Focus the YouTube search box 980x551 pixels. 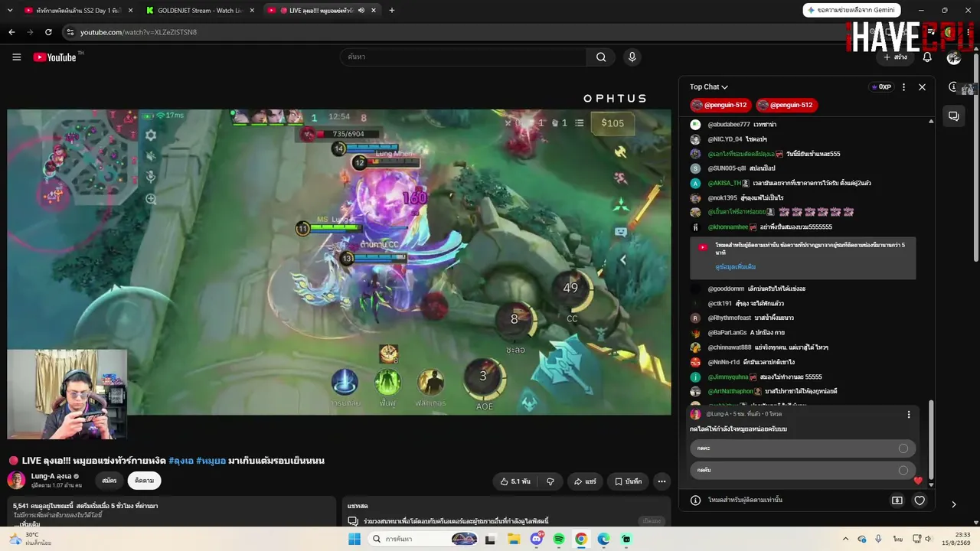[x=464, y=57]
